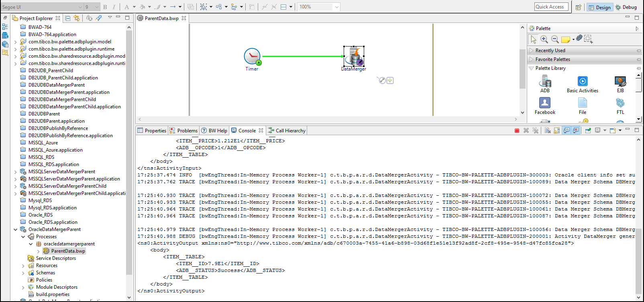This screenshot has height=302, width=644.
Task: Expand the MSSQLServerDataMergerParent project
Action: (x=16, y=172)
